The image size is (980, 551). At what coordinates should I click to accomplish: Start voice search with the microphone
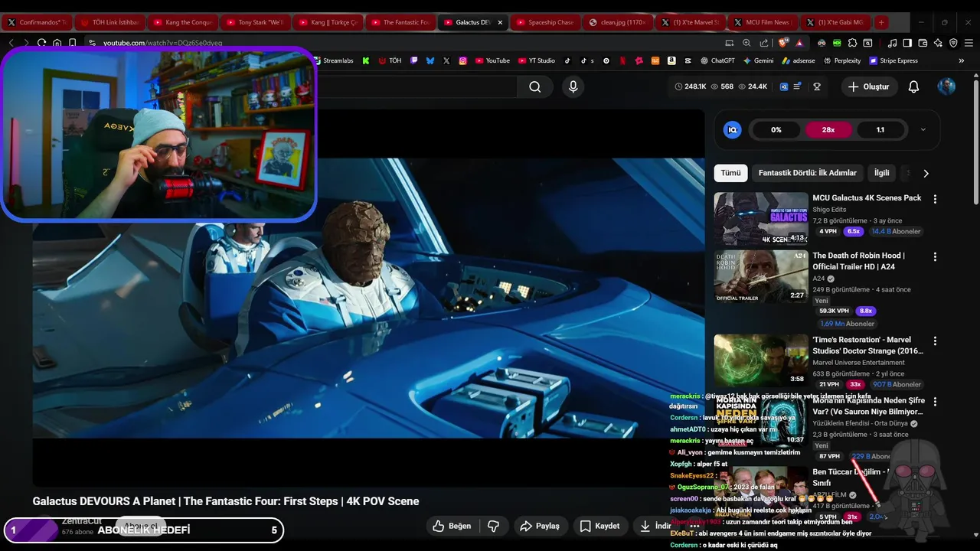573,86
